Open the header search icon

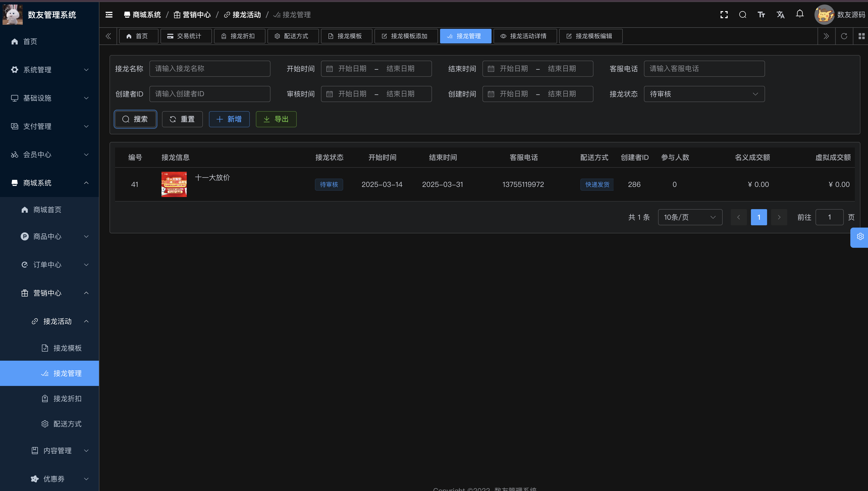point(743,14)
